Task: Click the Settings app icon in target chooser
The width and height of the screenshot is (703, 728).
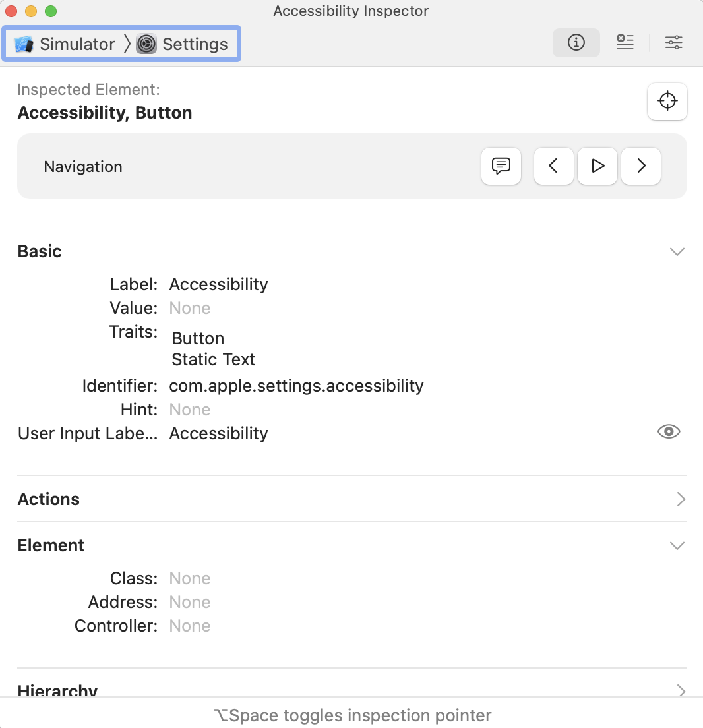Action: [148, 44]
